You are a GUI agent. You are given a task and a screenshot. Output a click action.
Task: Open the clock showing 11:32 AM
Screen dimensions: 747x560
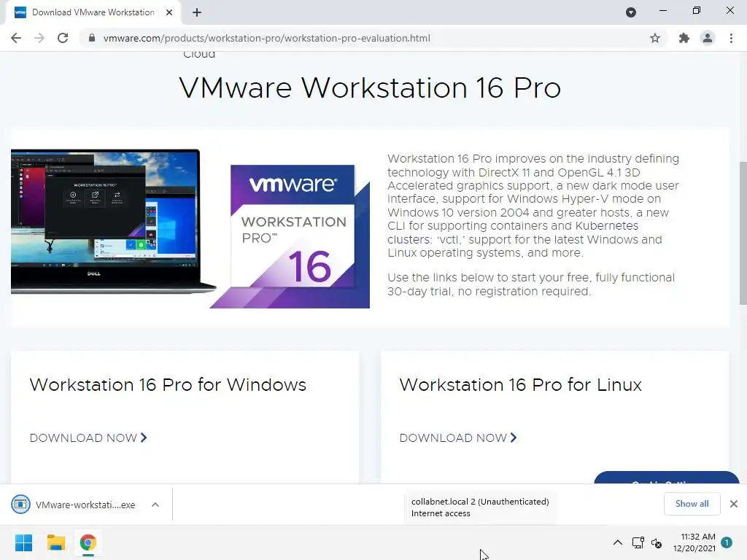click(x=694, y=542)
